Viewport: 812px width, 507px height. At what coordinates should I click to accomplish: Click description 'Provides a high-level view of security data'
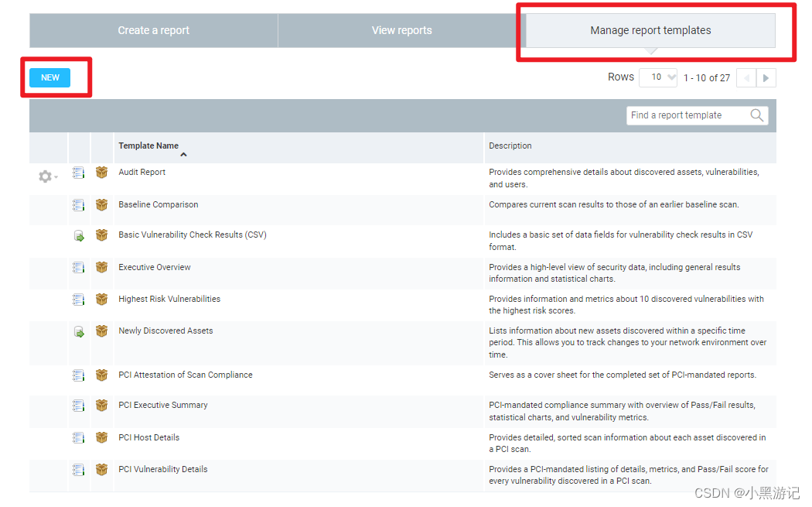pos(615,273)
